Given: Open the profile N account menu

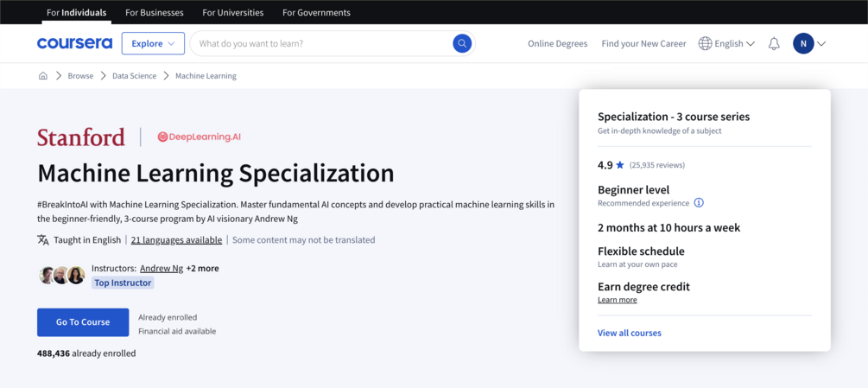Looking at the screenshot, I should (809, 43).
